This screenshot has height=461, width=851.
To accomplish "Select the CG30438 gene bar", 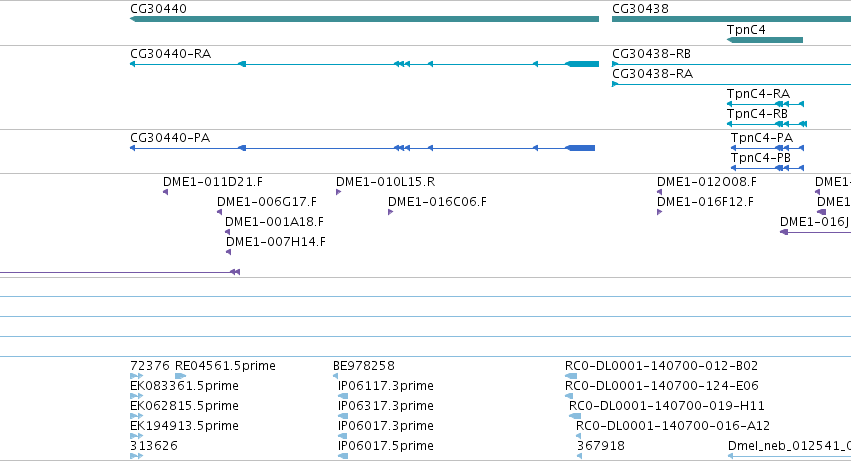I will pyautogui.click(x=731, y=19).
